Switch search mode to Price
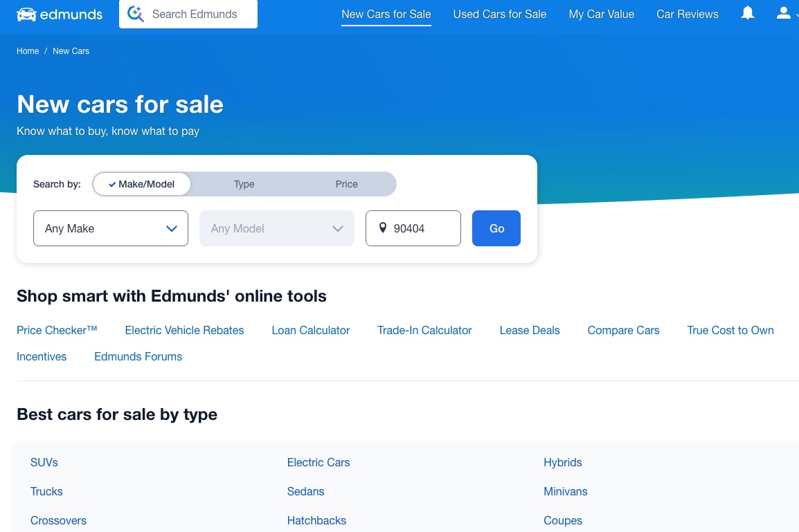Image resolution: width=799 pixels, height=532 pixels. 346,184
